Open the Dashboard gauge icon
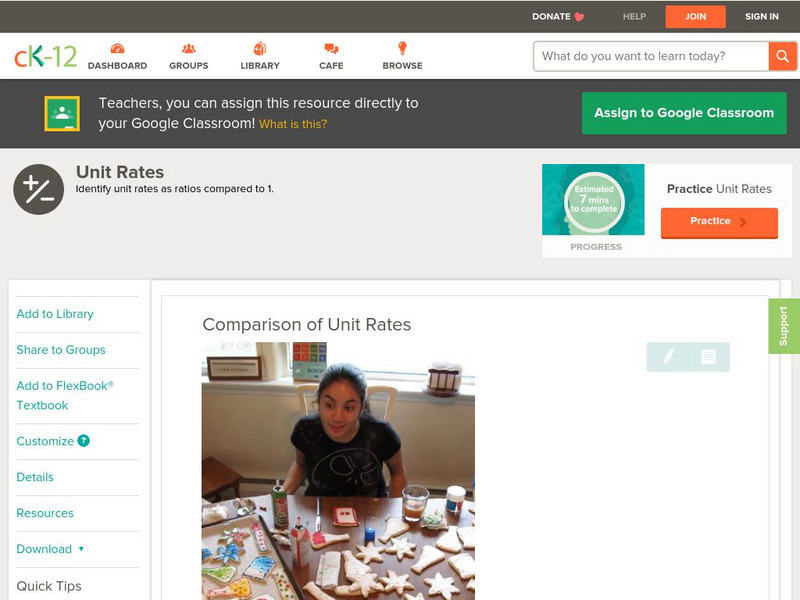The height and width of the screenshot is (600, 800). [x=117, y=48]
